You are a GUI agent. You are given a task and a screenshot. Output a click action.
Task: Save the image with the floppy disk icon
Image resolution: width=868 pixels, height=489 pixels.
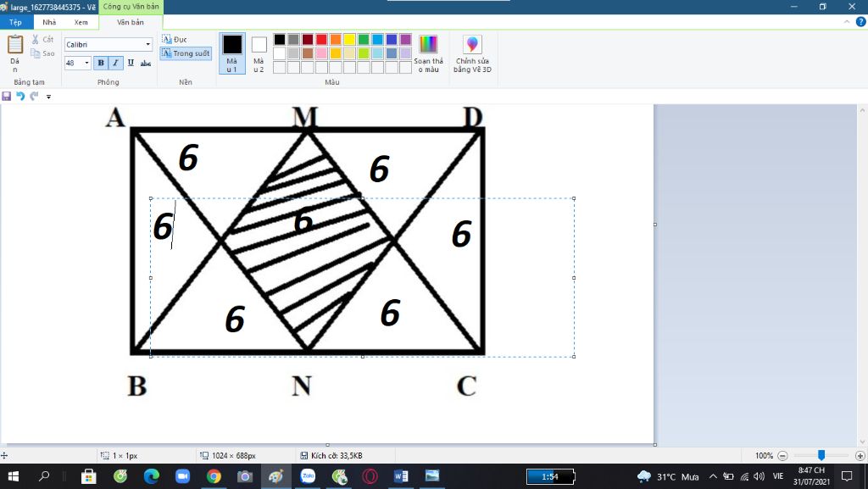7,97
